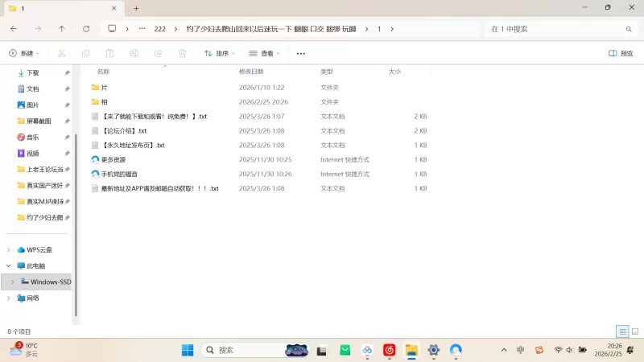
Task: Open the 新建 dropdown
Action: [x=24, y=53]
